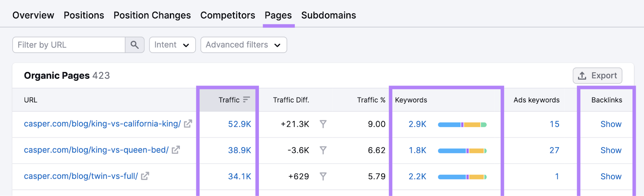Open casper.com/blog/king-vs-california-king/ link
Image resolution: width=644 pixels, height=196 pixels.
point(102,124)
